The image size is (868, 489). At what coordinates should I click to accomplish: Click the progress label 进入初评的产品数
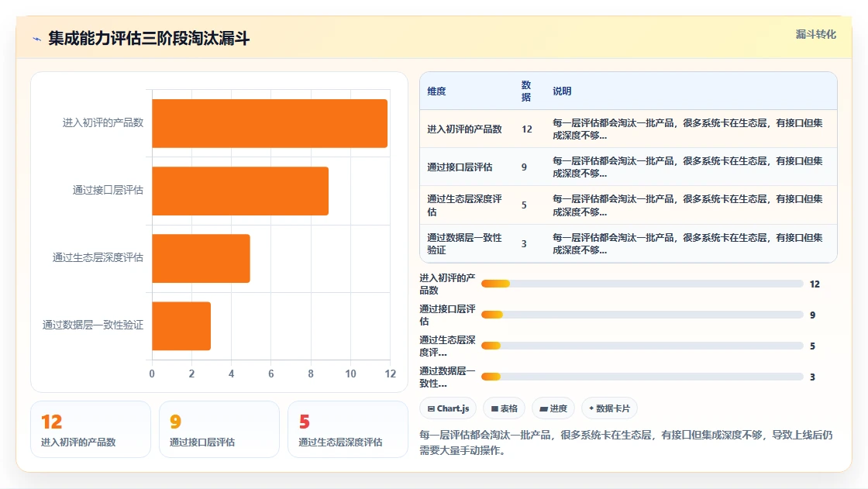(447, 284)
